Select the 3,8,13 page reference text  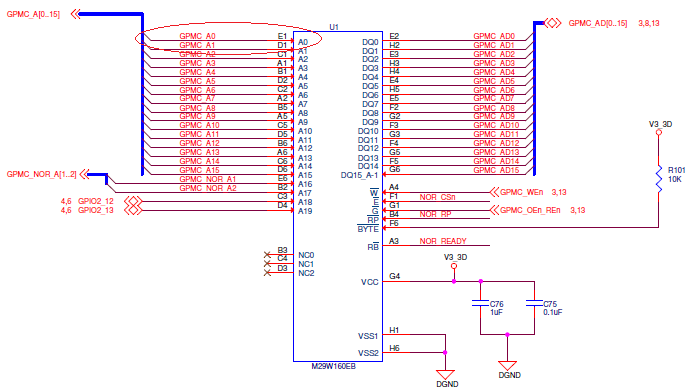pos(648,23)
